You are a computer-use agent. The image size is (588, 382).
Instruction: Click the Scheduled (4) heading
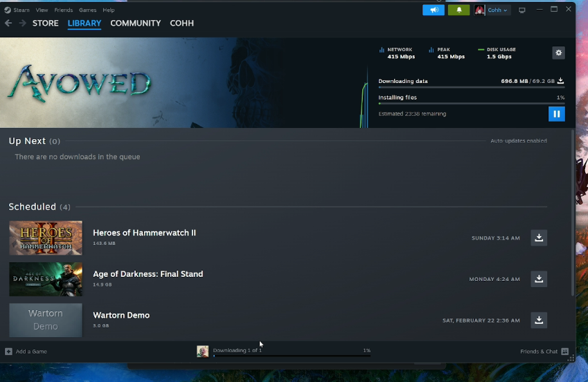pyautogui.click(x=39, y=206)
